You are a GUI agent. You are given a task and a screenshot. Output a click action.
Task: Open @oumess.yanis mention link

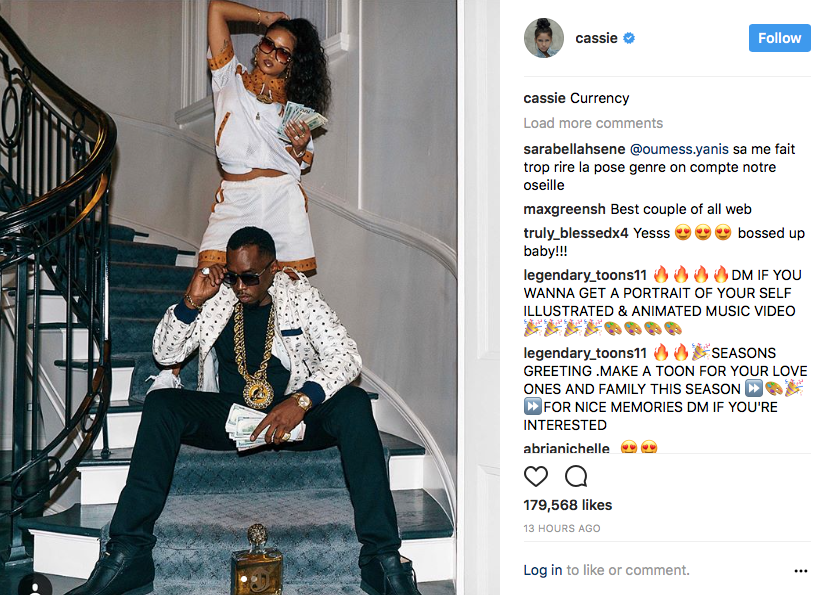pos(679,149)
